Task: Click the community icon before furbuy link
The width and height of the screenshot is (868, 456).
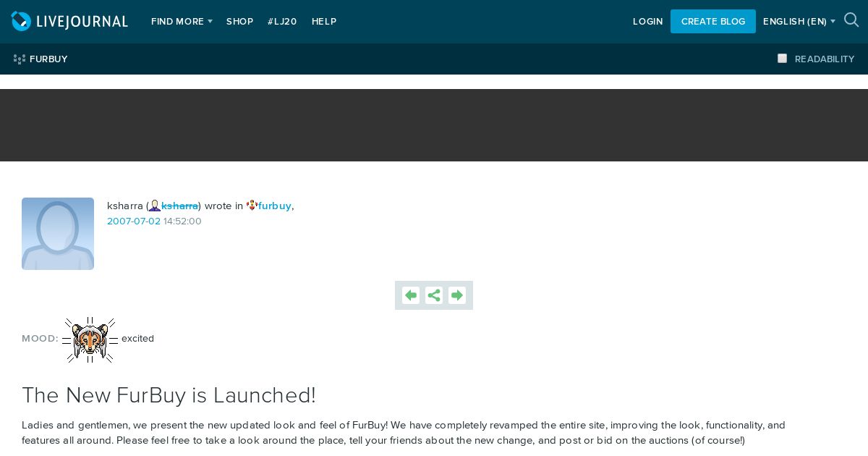Action: pyautogui.click(x=252, y=206)
